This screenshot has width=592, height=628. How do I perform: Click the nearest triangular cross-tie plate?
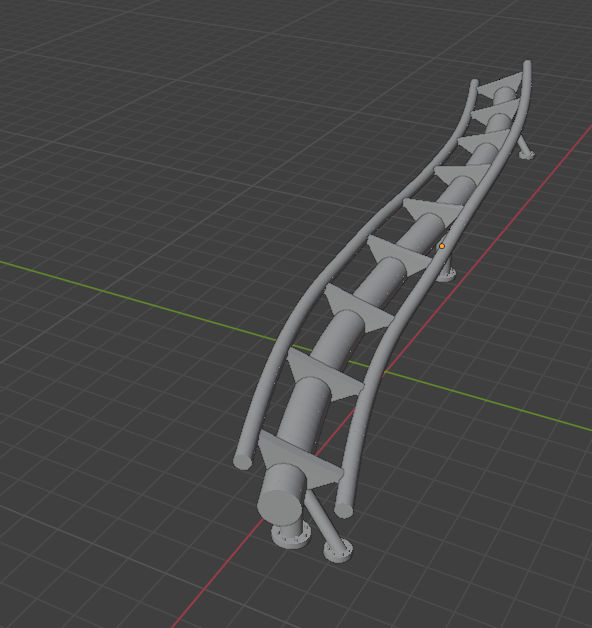[300, 459]
